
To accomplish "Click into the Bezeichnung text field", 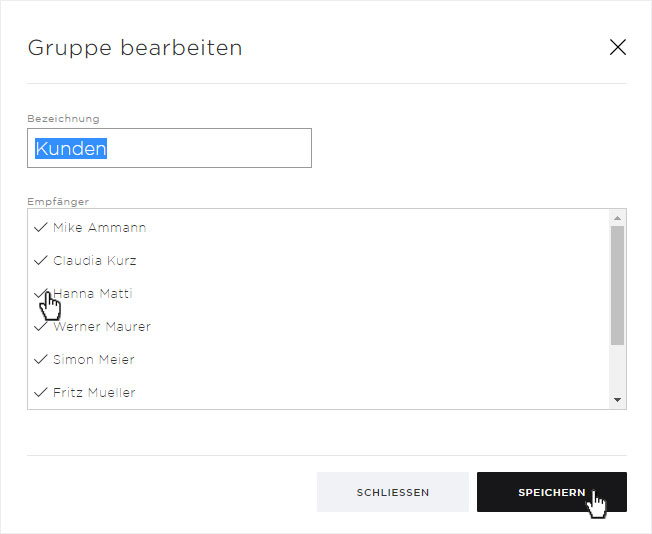I will point(169,148).
